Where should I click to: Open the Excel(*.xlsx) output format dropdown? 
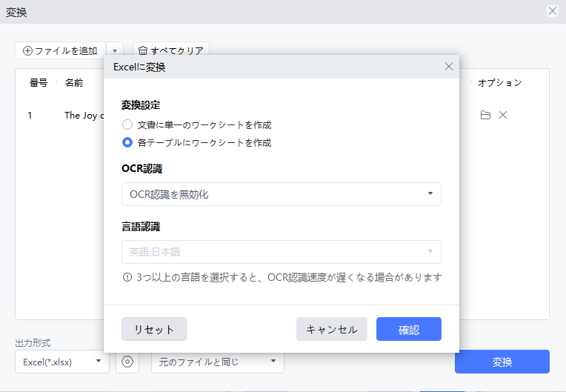(62, 362)
